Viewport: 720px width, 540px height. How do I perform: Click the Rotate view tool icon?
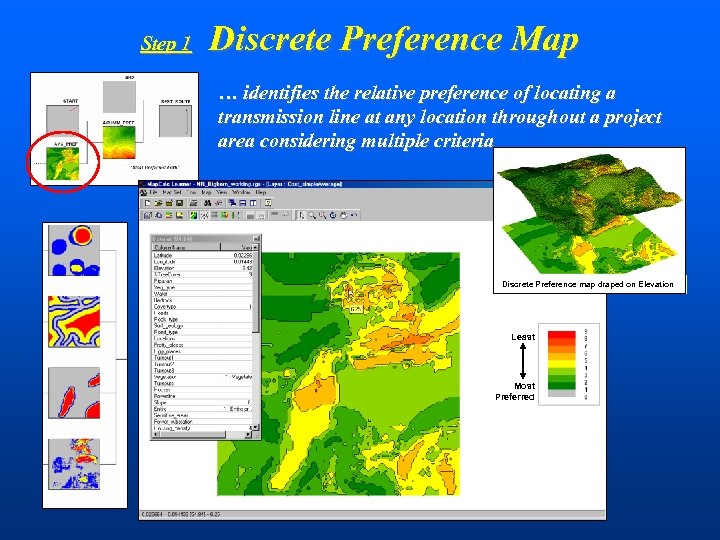[333, 215]
